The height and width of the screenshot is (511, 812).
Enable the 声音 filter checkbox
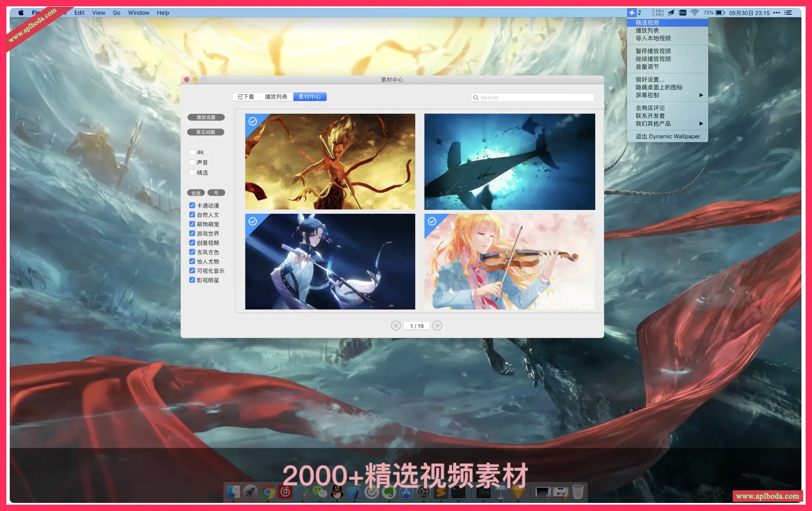click(192, 162)
